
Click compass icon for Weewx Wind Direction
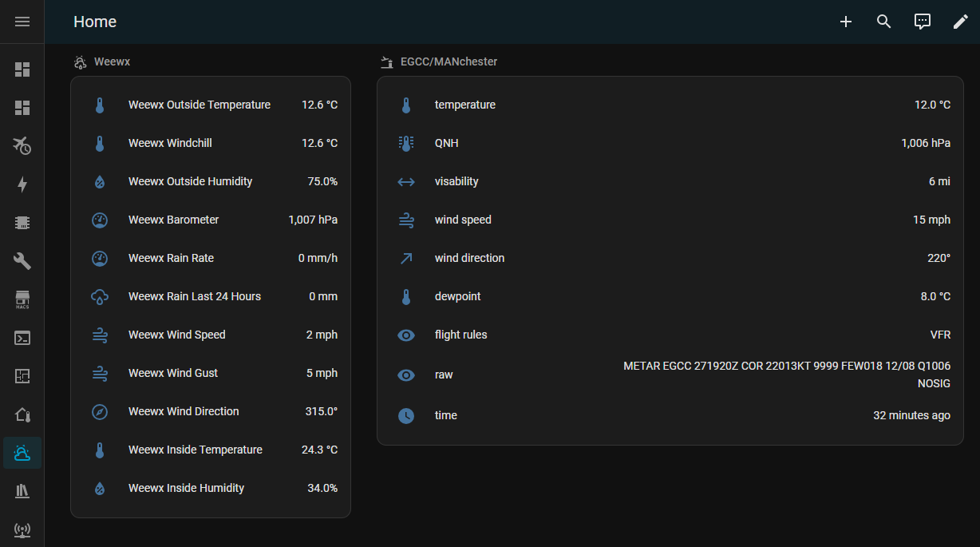point(100,411)
